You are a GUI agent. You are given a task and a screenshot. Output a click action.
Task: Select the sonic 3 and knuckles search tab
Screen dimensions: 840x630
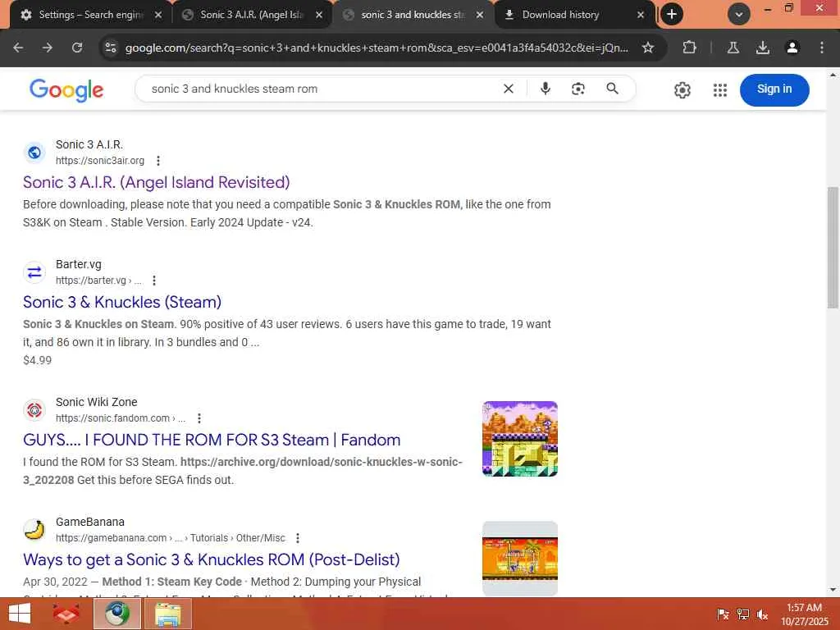(x=413, y=15)
